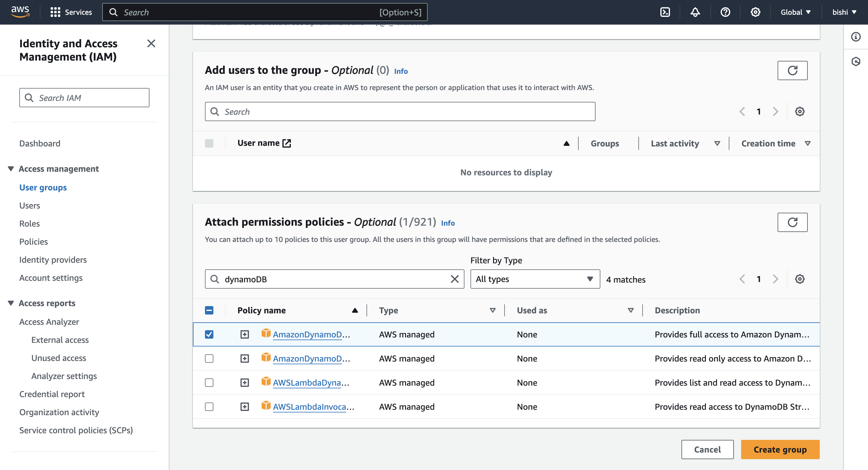Screen dimensions: 868x470
Task: Clear the dynamoDB search text
Action: point(454,279)
